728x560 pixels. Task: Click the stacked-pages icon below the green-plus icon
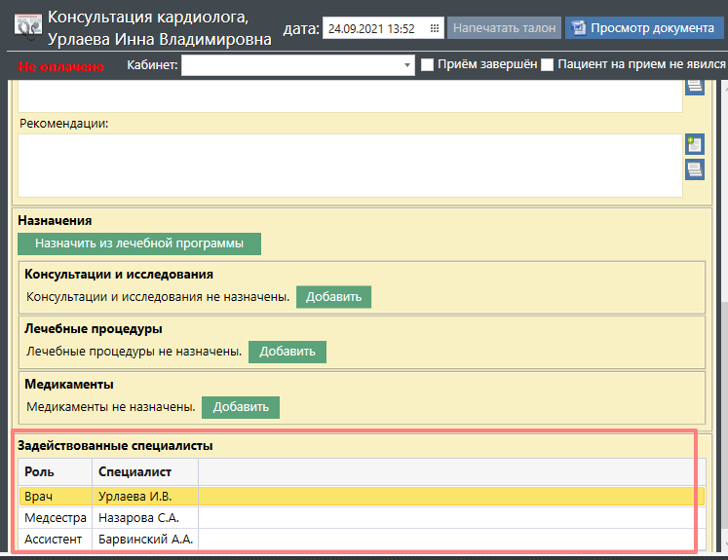pyautogui.click(x=694, y=170)
